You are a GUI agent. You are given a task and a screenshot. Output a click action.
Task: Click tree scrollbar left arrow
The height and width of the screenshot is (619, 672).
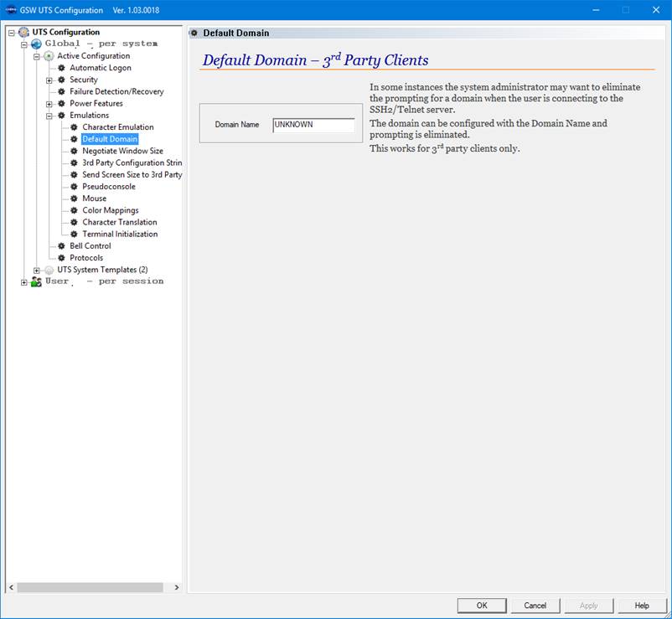click(x=12, y=587)
